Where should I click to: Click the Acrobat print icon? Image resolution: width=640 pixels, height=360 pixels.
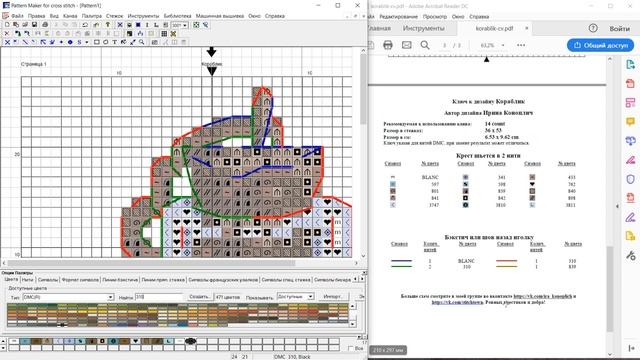[388, 45]
